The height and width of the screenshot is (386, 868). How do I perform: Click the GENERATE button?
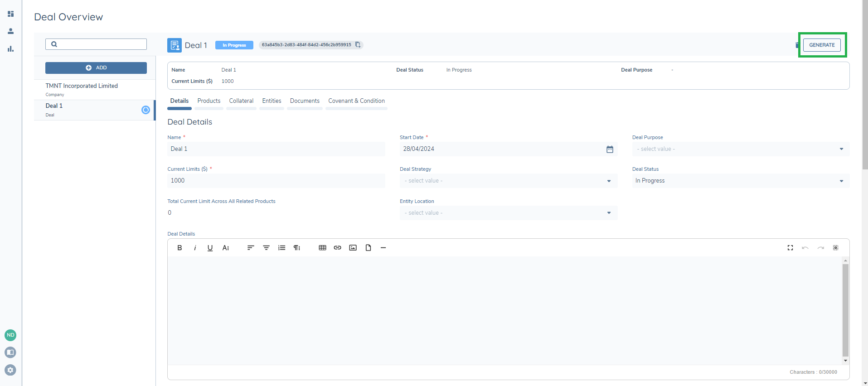(x=822, y=45)
